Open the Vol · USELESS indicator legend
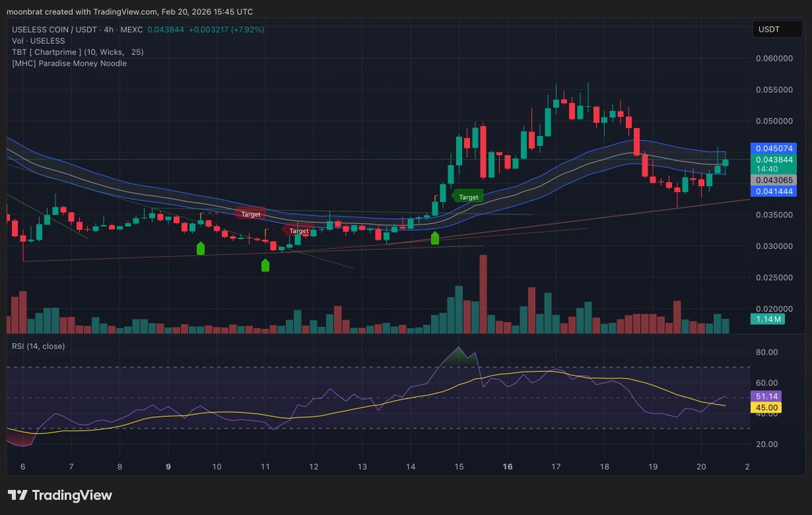812x515 pixels. point(40,41)
